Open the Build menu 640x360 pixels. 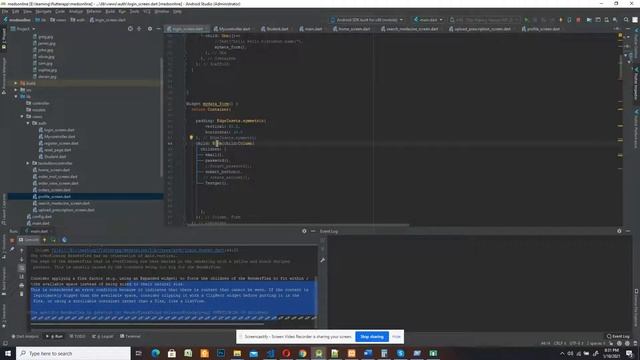(110, 11)
